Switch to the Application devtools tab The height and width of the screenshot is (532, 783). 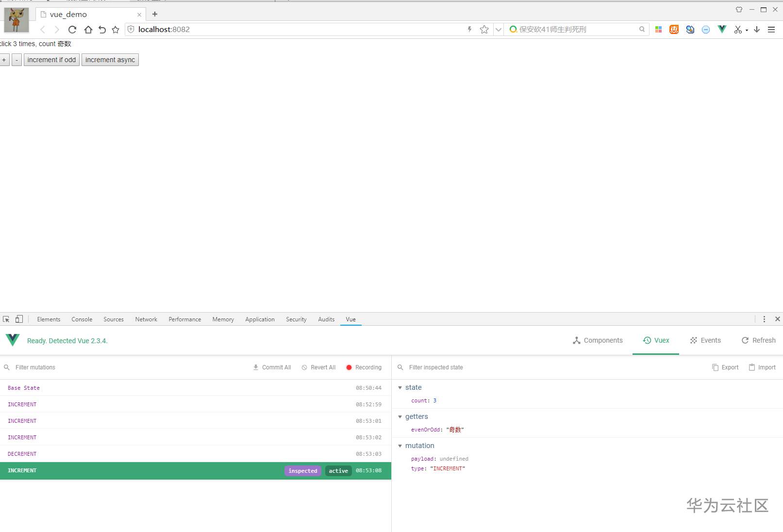pos(260,319)
